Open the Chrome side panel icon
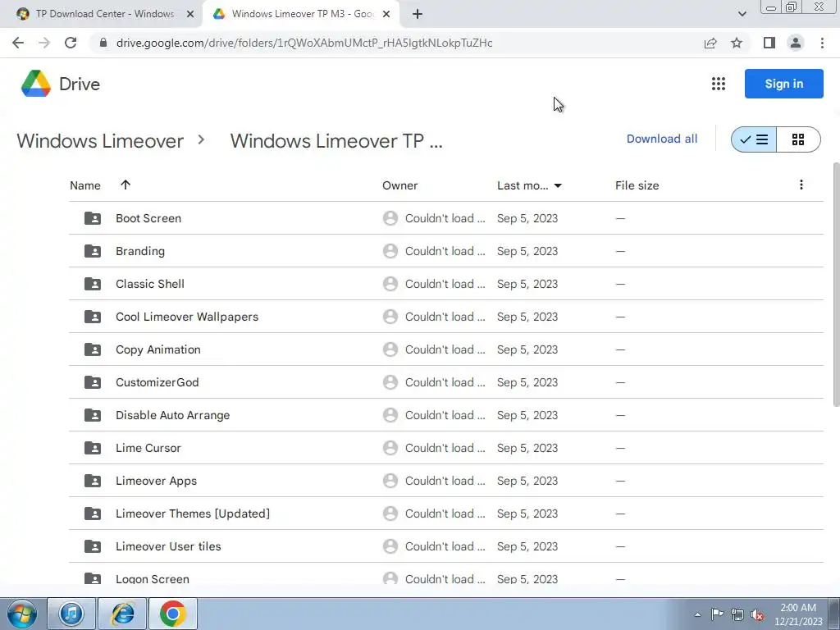Image resolution: width=840 pixels, height=630 pixels. (x=769, y=43)
